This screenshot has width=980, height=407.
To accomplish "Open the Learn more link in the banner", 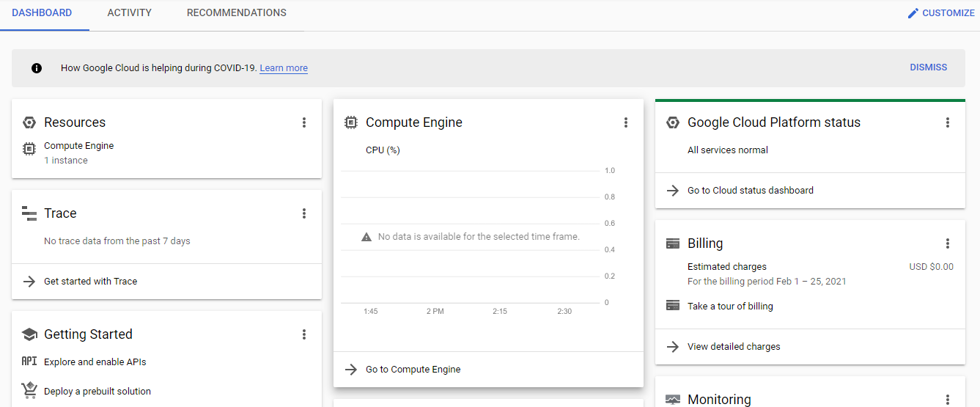I will pos(284,68).
